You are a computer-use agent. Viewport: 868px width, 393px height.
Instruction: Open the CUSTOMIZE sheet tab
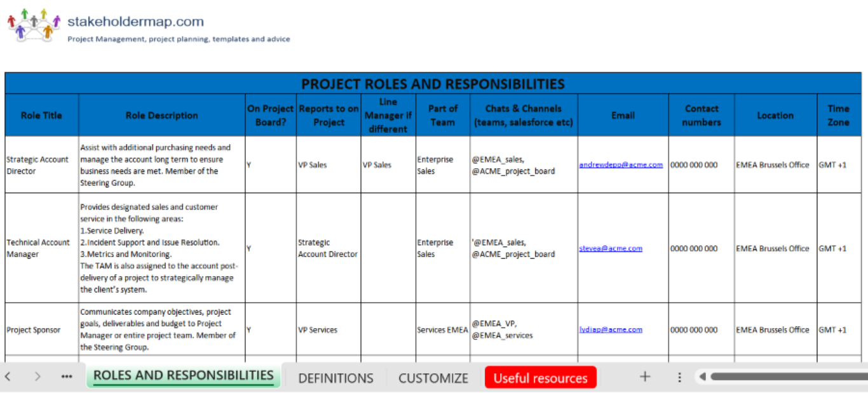tap(433, 378)
